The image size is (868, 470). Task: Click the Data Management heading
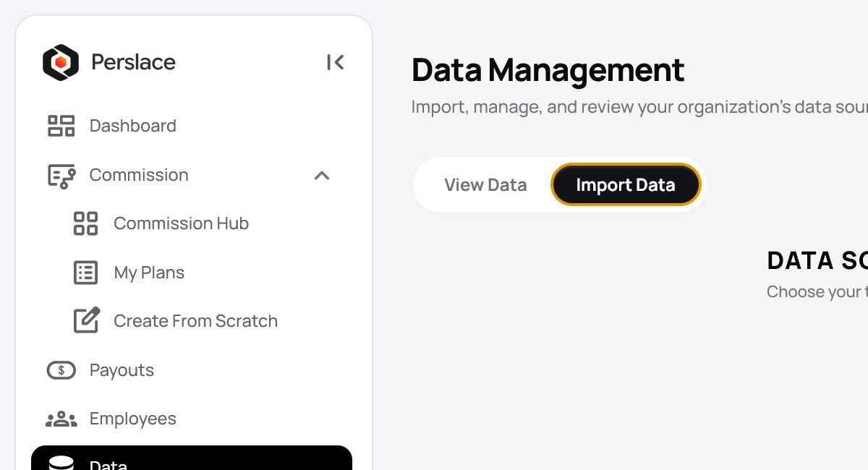(548, 70)
